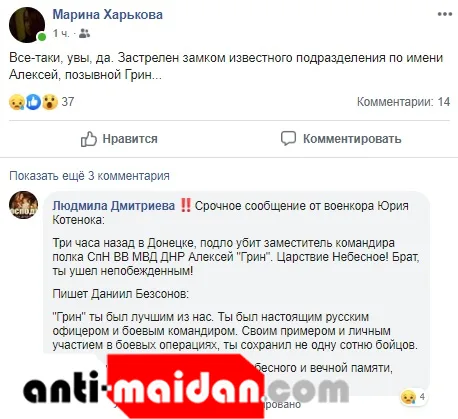Click the 1 ч. post timestamp

[x=61, y=34]
